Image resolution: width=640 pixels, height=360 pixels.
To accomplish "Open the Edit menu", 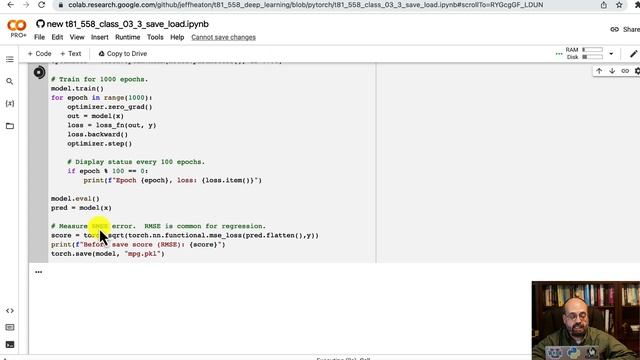I will [x=57, y=37].
